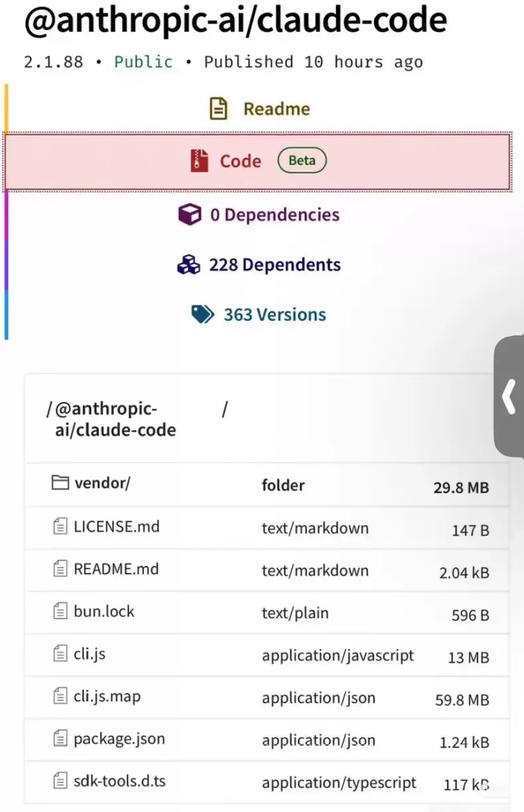The width and height of the screenshot is (524, 812).
Task: Click the application/typescript type cell
Action: [339, 783]
